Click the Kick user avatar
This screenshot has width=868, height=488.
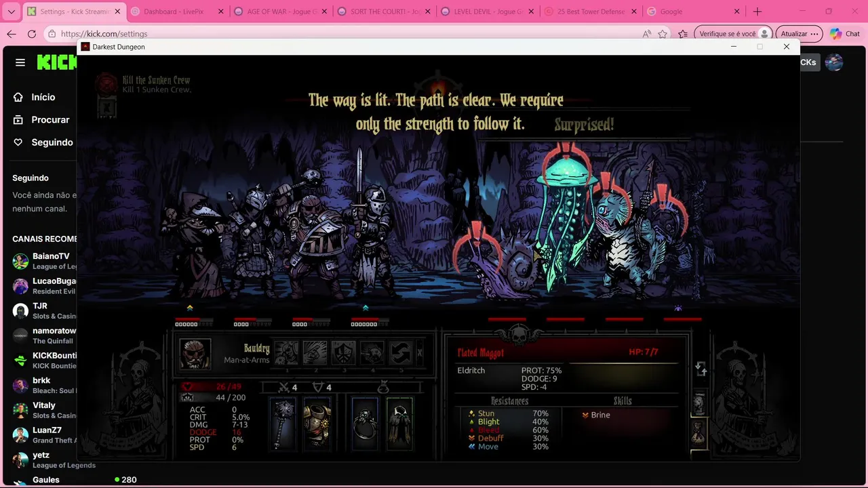pyautogui.click(x=834, y=62)
